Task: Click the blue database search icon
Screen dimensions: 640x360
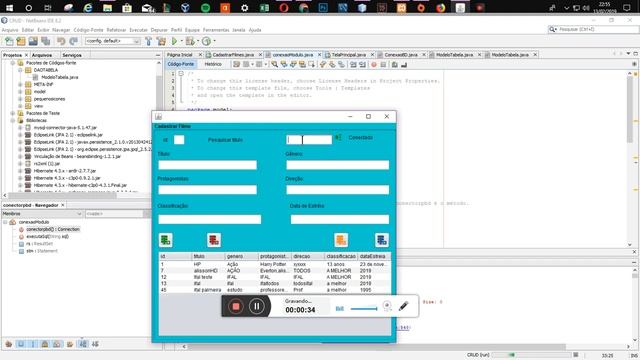Action: pos(382,240)
